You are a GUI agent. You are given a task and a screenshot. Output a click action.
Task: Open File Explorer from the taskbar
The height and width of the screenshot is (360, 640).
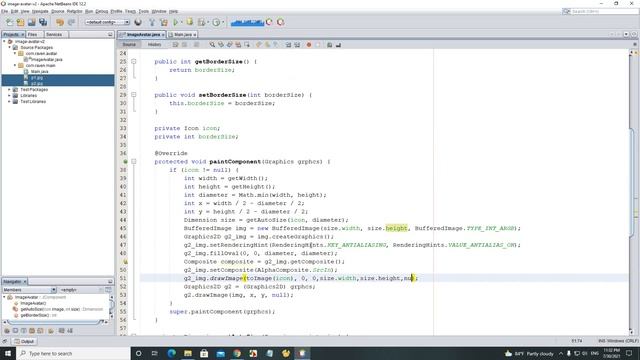(x=188, y=353)
